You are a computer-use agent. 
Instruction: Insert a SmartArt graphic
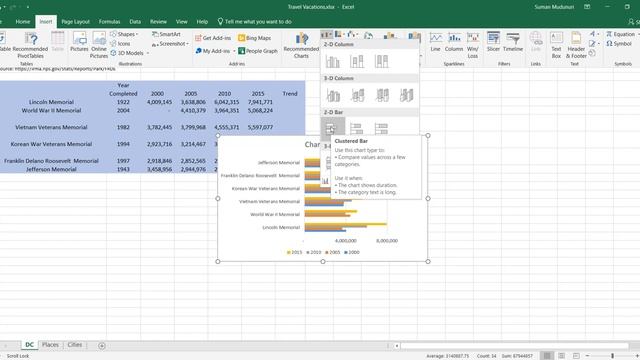[166, 34]
